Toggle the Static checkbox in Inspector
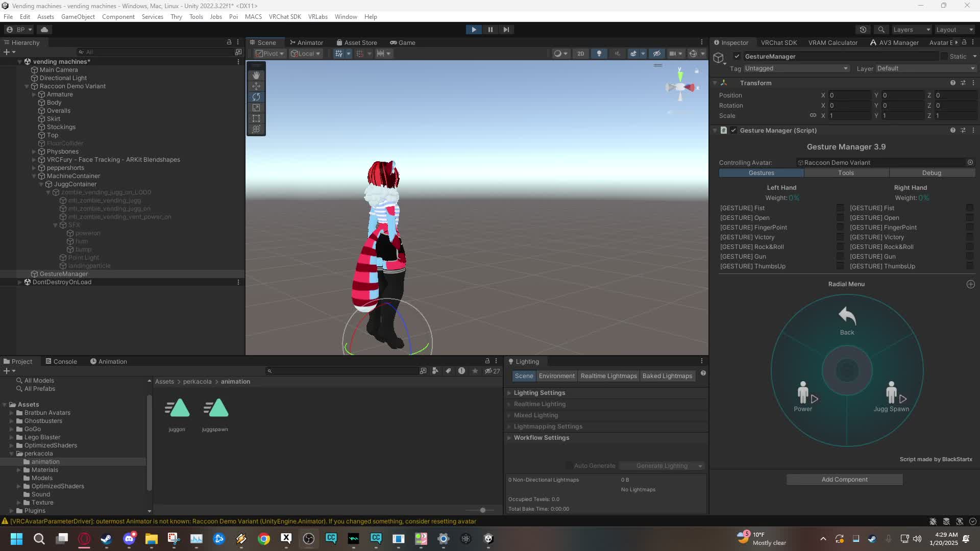980x551 pixels. click(x=944, y=56)
